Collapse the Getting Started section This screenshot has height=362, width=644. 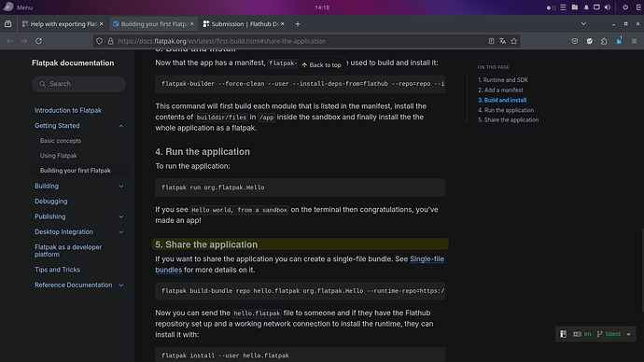click(x=121, y=126)
